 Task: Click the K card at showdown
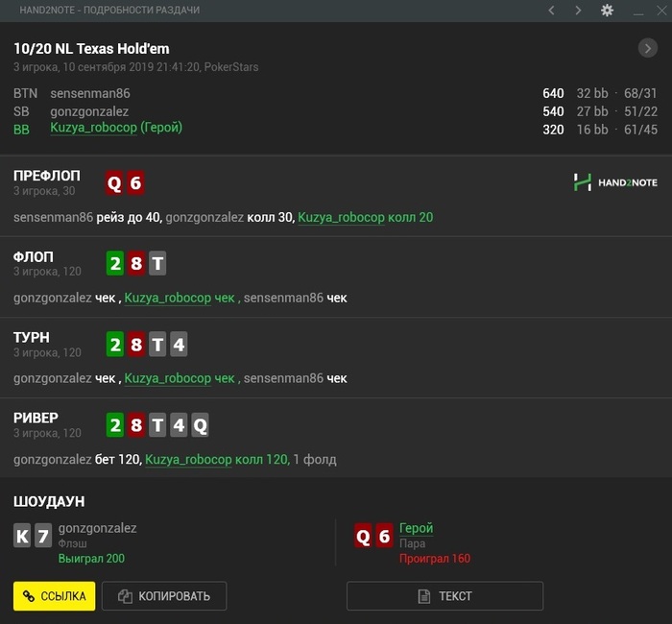pos(22,536)
